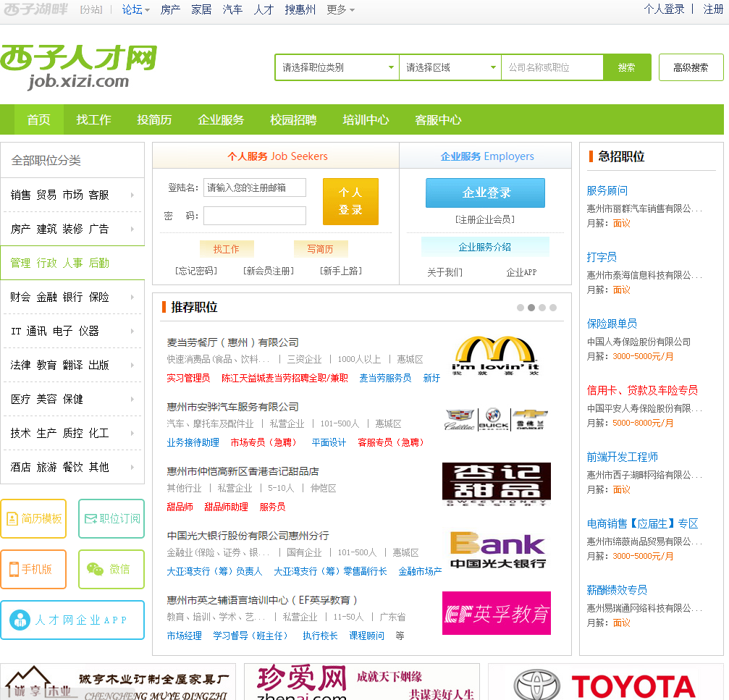
Task: Click the 注册企业会员 link
Action: coord(485,219)
